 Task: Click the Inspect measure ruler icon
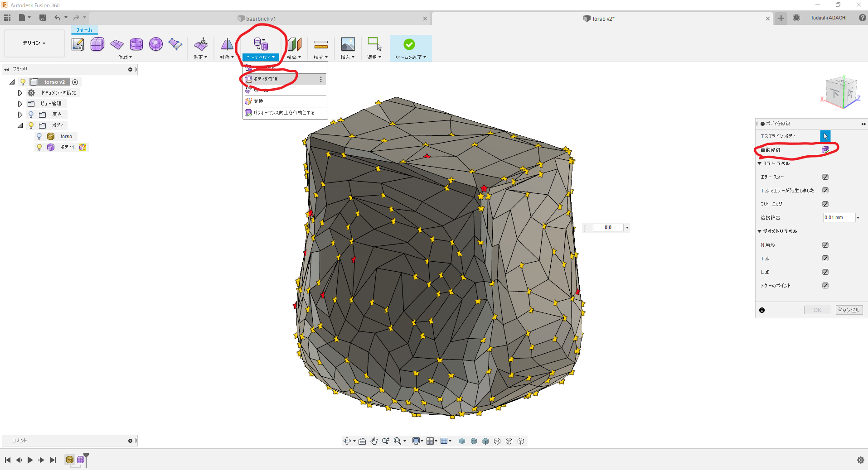tap(321, 44)
